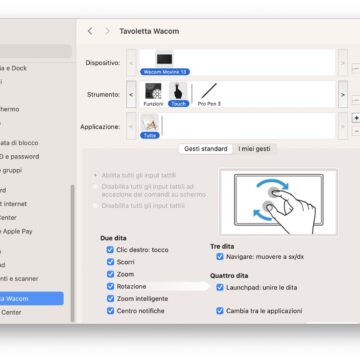Select the Touch tool icon
The height and width of the screenshot is (360, 360).
(178, 95)
